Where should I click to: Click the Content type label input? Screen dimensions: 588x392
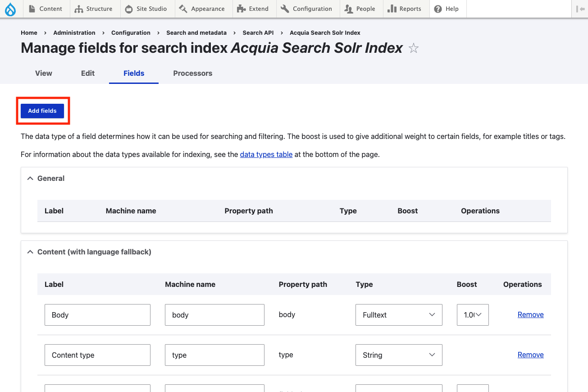[x=97, y=355]
